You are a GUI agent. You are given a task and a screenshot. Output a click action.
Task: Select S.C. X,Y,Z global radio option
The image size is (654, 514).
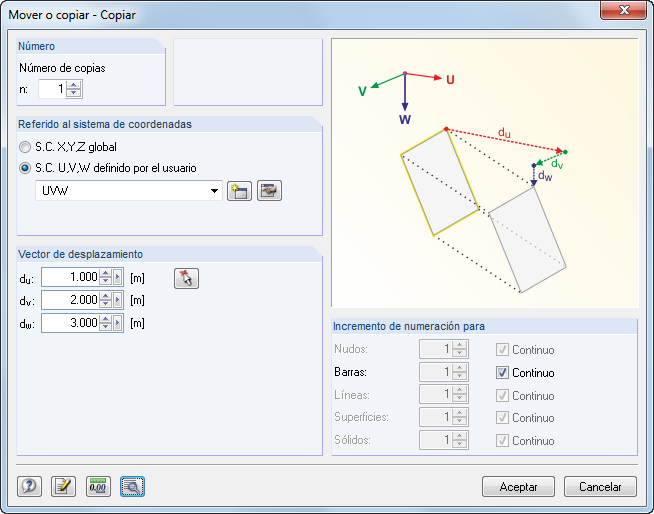click(25, 147)
